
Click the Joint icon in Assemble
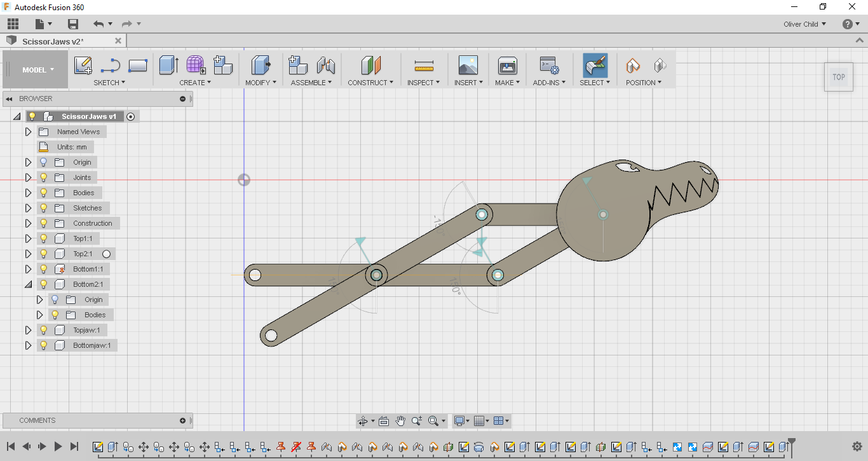pos(325,65)
